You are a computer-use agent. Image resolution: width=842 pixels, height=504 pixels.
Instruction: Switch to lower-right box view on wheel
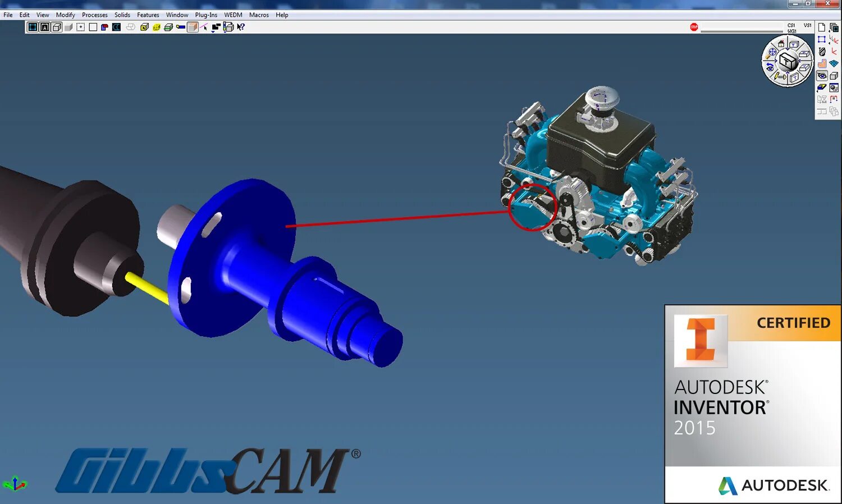point(804,67)
